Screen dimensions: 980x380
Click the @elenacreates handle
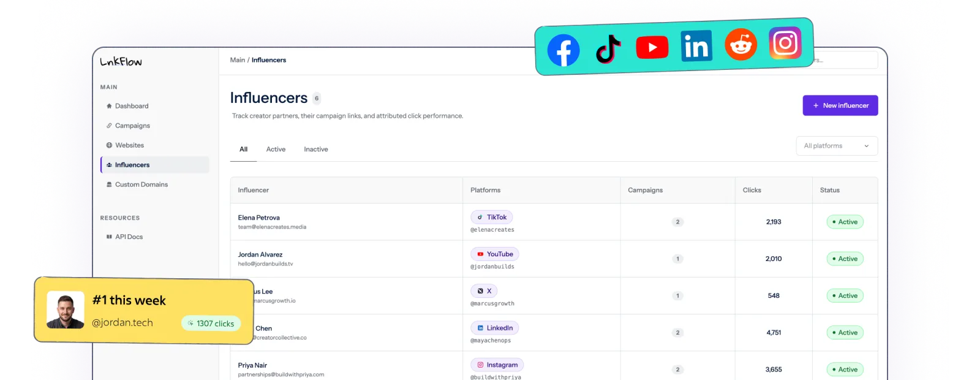pos(492,230)
